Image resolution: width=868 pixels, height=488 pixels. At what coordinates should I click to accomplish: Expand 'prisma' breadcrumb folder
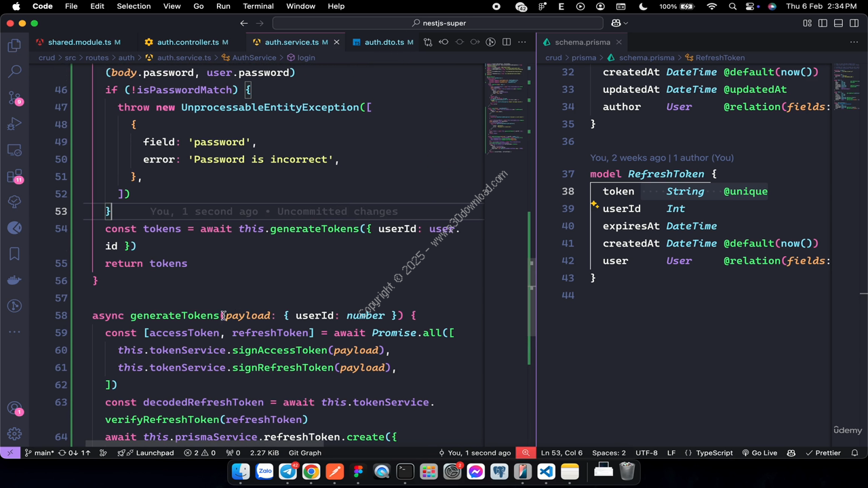click(x=583, y=58)
